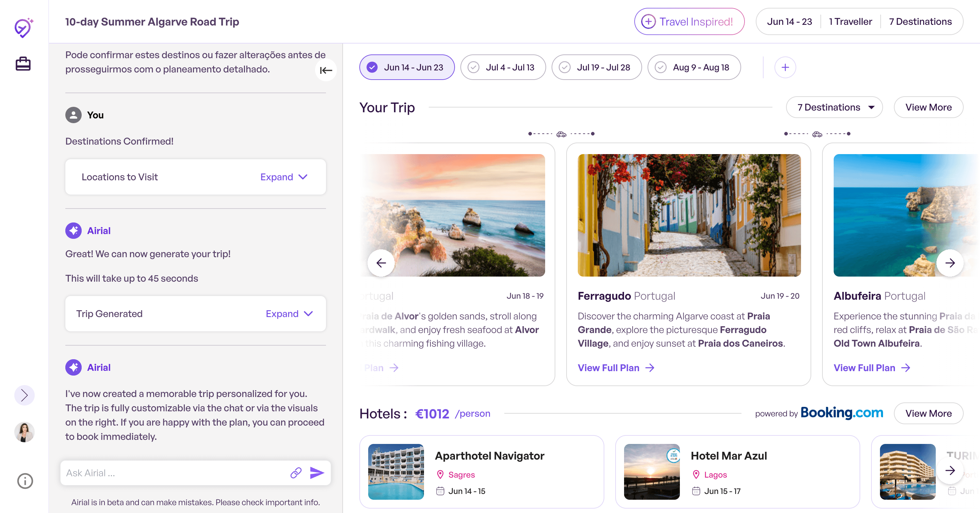Select the Jul 4 - Jul 13 date option
Screen dimensions: 980x513
click(x=503, y=67)
